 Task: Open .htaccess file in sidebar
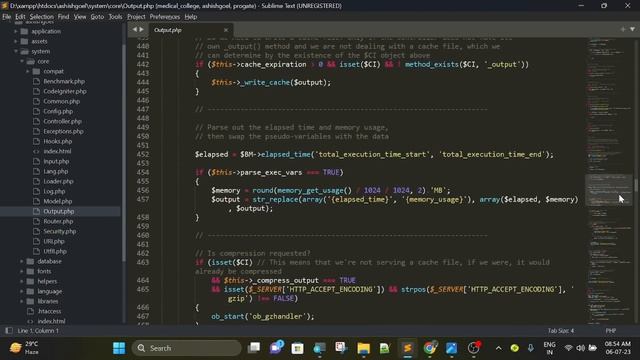click(x=49, y=311)
